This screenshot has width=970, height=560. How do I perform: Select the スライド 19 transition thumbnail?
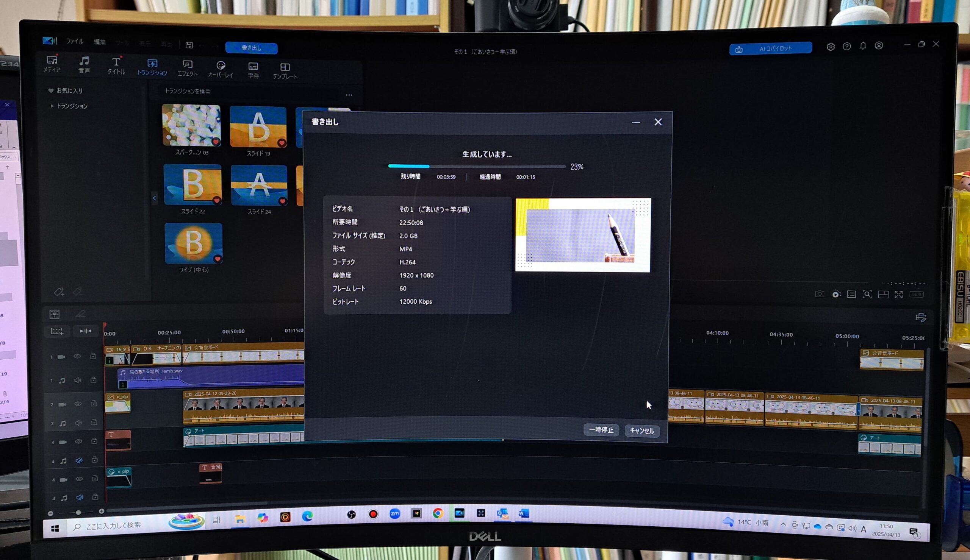258,126
